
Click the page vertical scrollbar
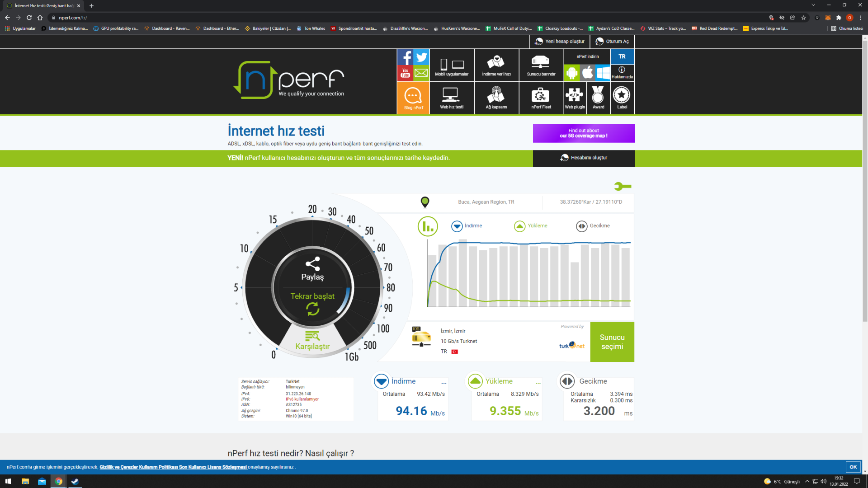tap(865, 181)
